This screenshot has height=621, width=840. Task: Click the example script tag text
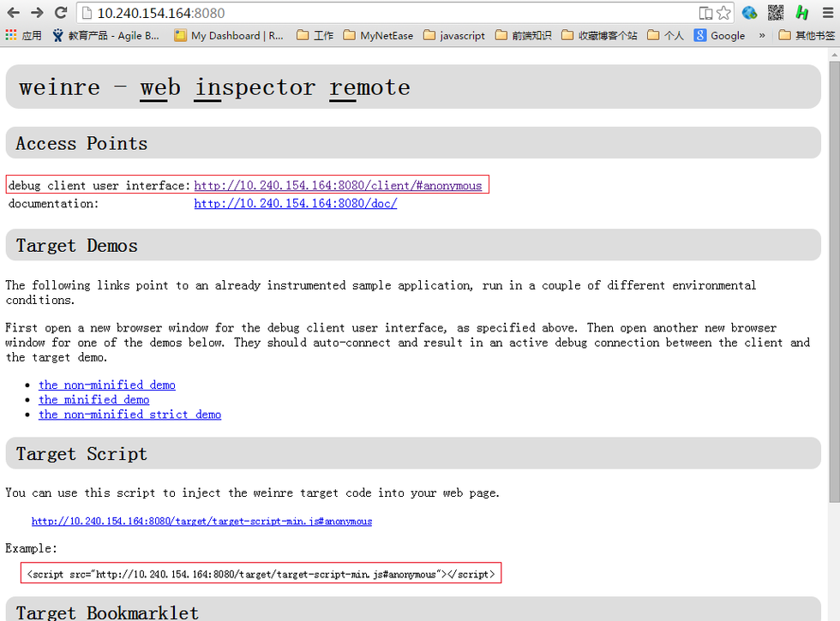(x=261, y=574)
